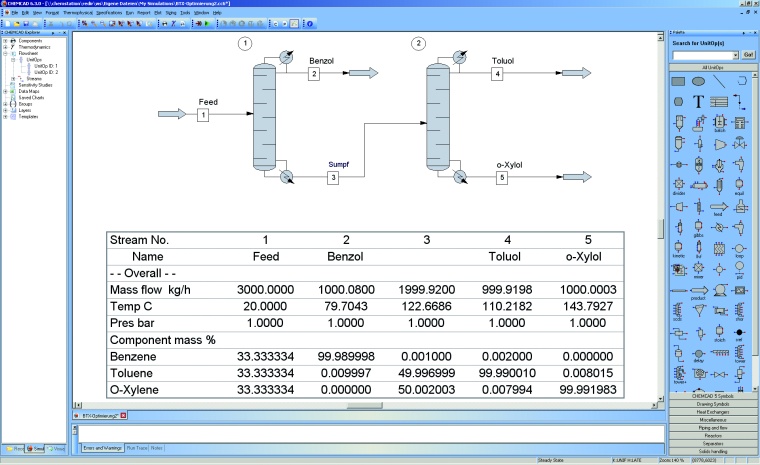
Task: Open the Thermophysical menu
Action: tap(78, 13)
